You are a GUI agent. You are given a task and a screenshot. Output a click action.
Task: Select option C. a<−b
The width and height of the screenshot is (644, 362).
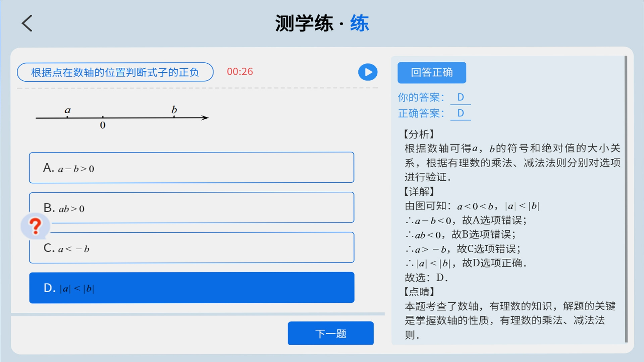192,247
